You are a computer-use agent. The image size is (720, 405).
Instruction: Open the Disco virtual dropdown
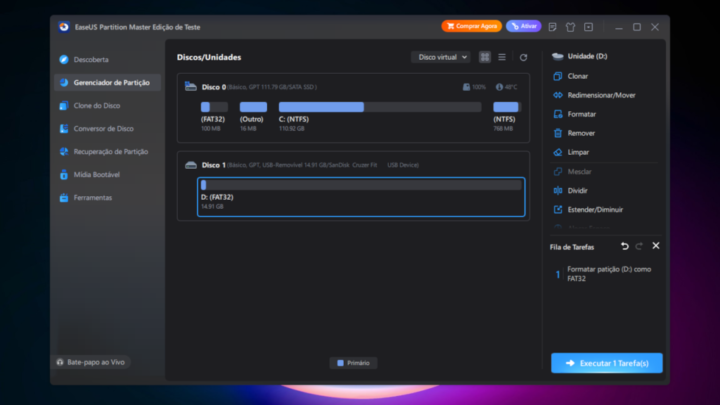pyautogui.click(x=441, y=58)
